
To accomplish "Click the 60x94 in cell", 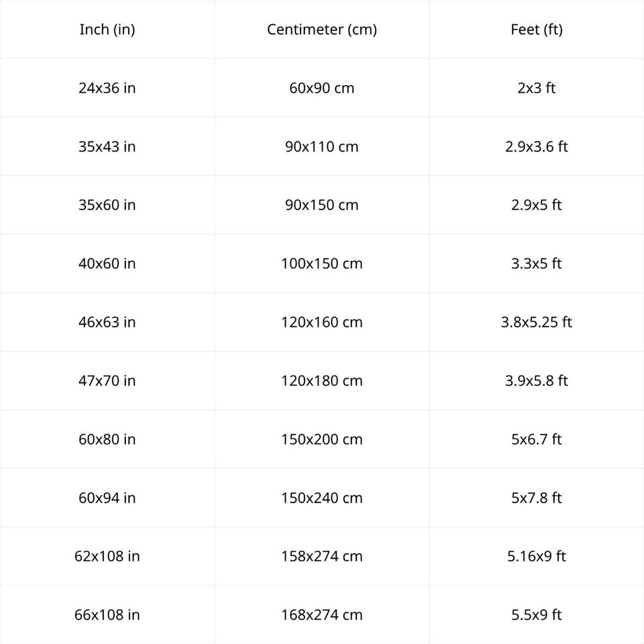I will pyautogui.click(x=107, y=498).
